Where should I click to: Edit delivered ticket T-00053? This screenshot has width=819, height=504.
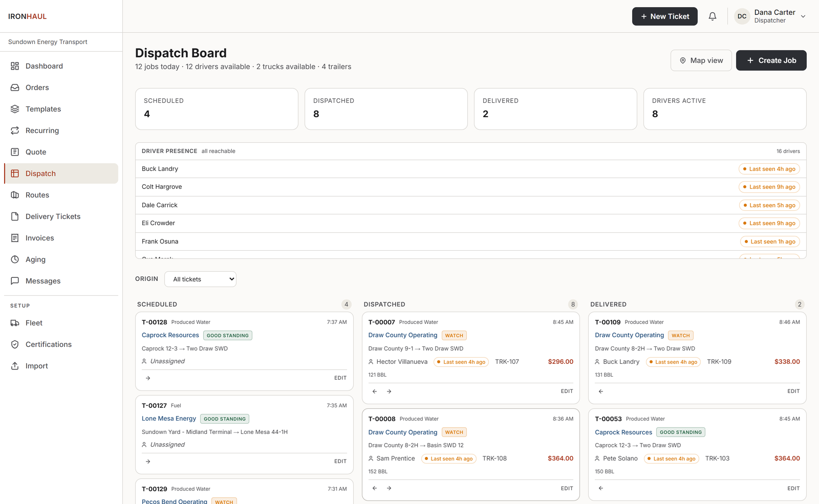793,488
